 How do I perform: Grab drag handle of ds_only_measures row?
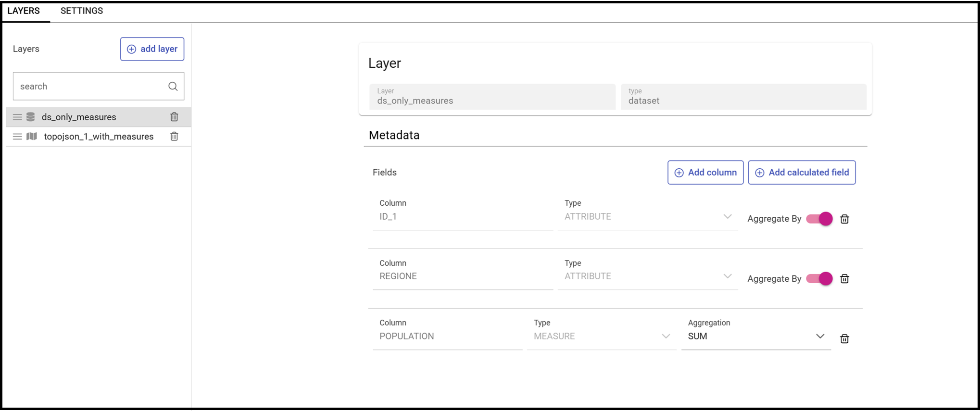point(17,117)
